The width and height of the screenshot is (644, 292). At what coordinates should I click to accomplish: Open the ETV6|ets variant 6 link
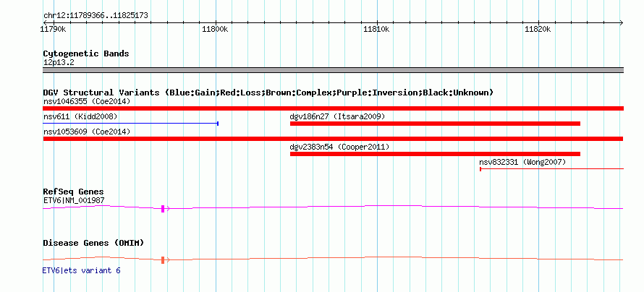point(81,270)
